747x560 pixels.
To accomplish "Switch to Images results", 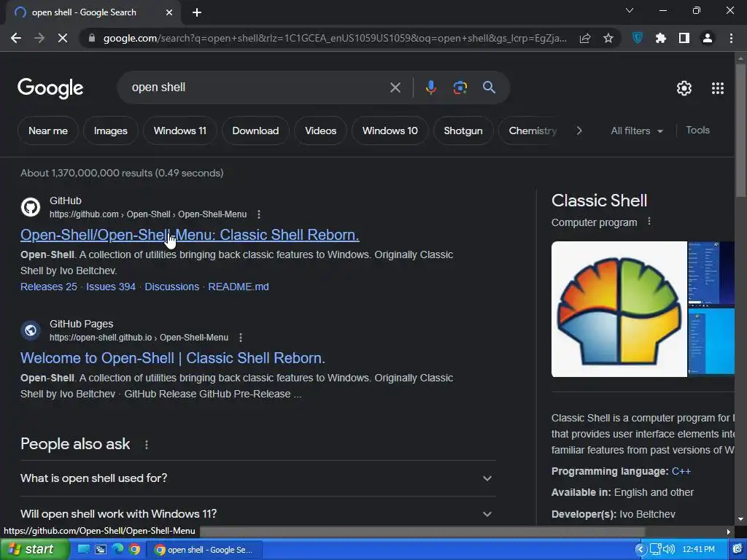I will 111,131.
